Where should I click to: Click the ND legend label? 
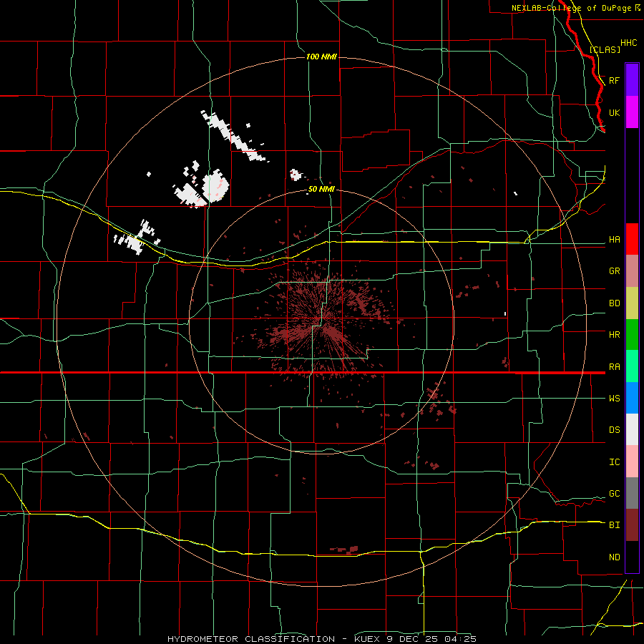pyautogui.click(x=615, y=557)
